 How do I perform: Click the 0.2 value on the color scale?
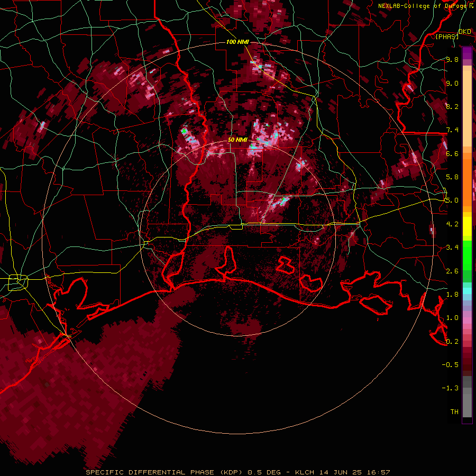(x=452, y=342)
